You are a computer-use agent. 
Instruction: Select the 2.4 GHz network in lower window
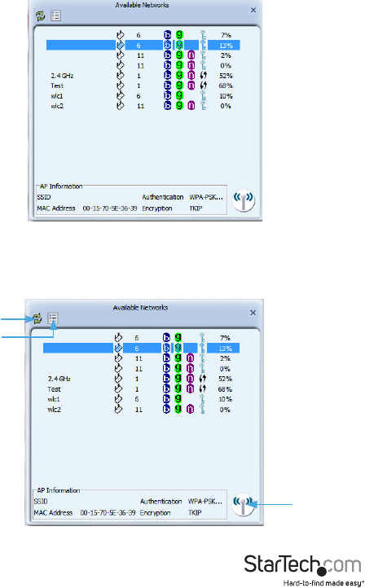[x=141, y=379]
